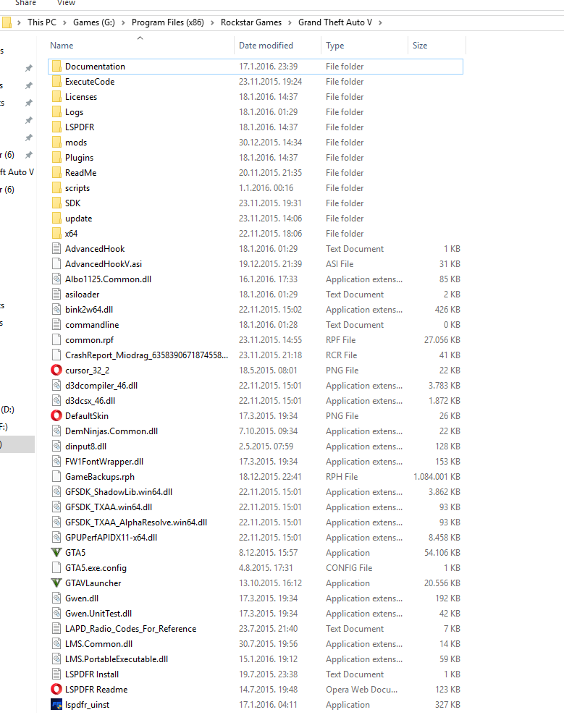The width and height of the screenshot is (564, 728).
Task: Click the Albo1125.Common.dll file icon
Action: (x=56, y=279)
